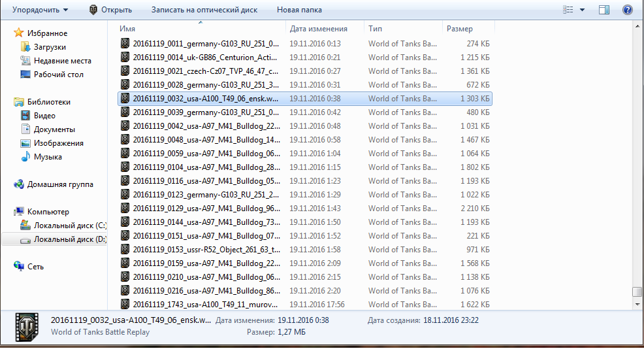Screen dimensions: 644x353
Task: Select Локальный диск (C:) drive
Action: coord(69,226)
